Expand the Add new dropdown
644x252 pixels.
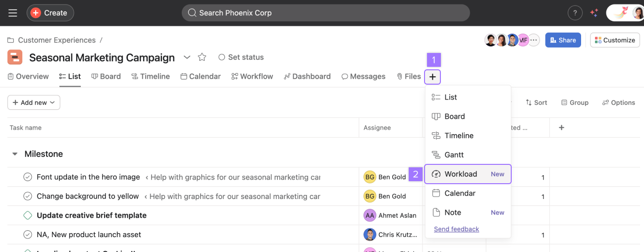click(x=34, y=102)
